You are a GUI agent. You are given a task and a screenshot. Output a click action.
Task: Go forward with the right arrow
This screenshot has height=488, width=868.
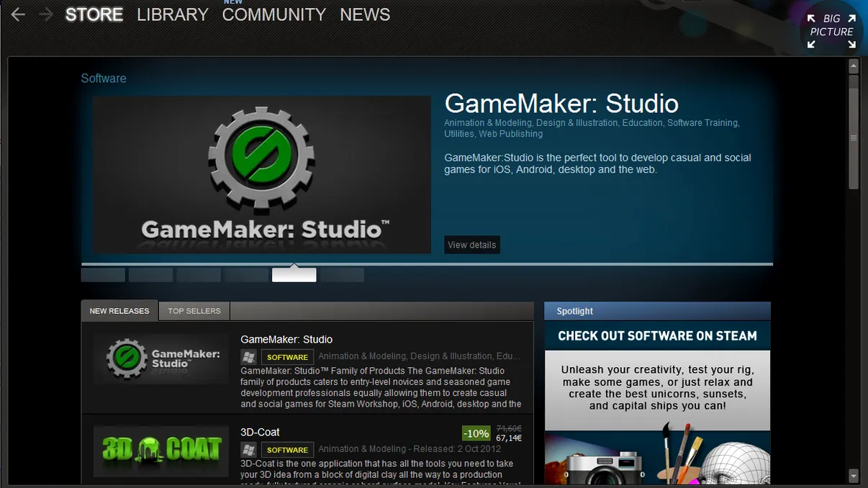pyautogui.click(x=46, y=14)
